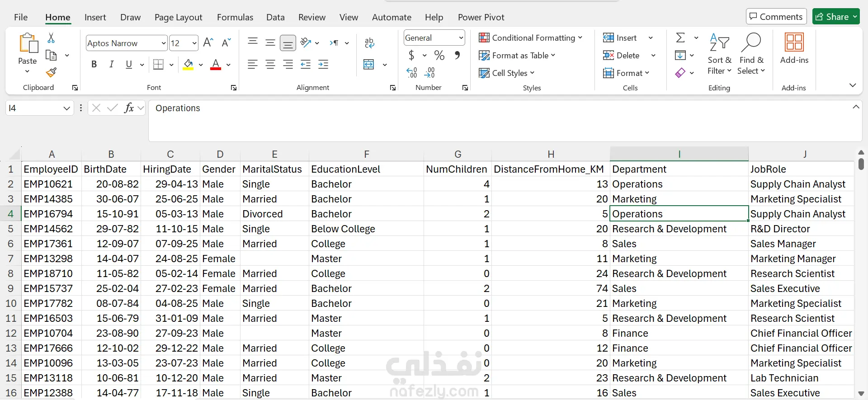The image size is (868, 400).
Task: Switch to the Page Layout tab
Action: coord(178,17)
